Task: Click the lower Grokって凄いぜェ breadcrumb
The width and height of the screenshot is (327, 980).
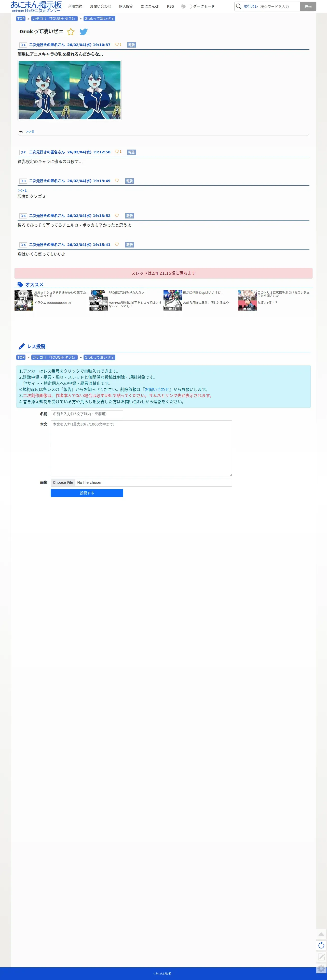Action: pos(99,357)
